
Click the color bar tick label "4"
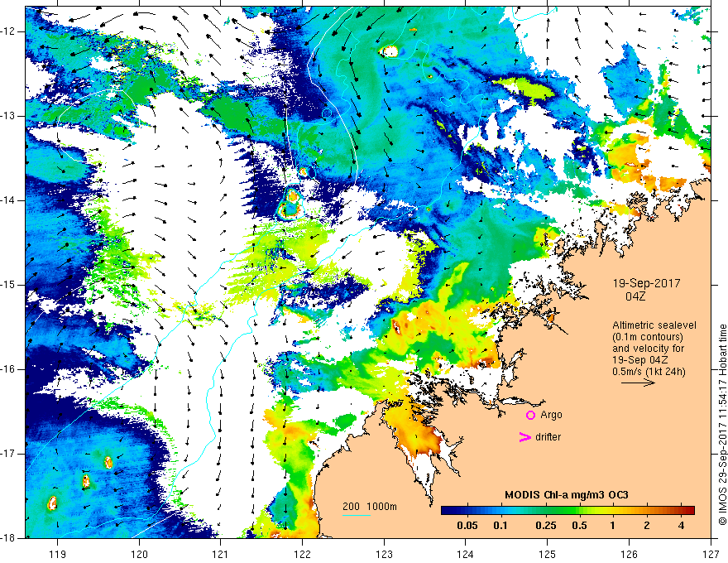681,526
